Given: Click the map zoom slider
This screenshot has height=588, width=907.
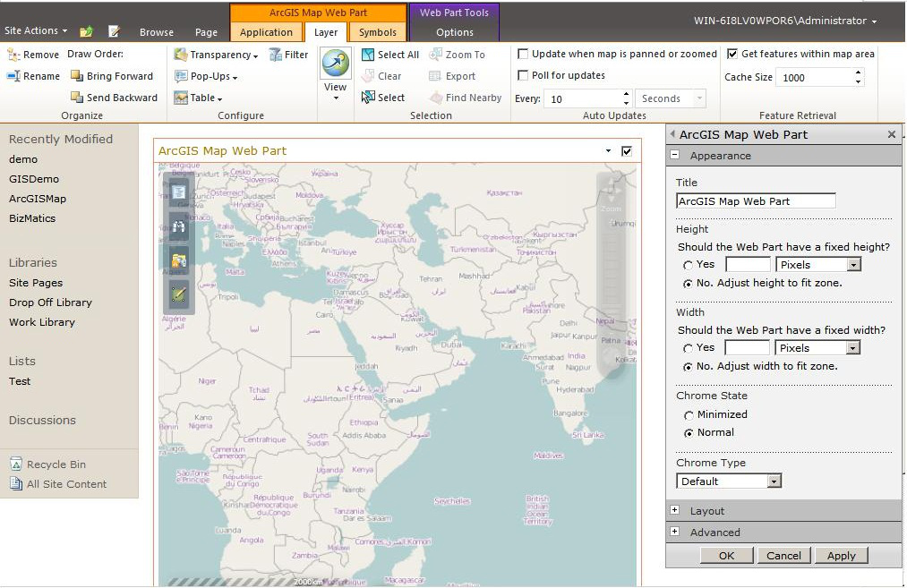Looking at the screenshot, I should coord(611,277).
